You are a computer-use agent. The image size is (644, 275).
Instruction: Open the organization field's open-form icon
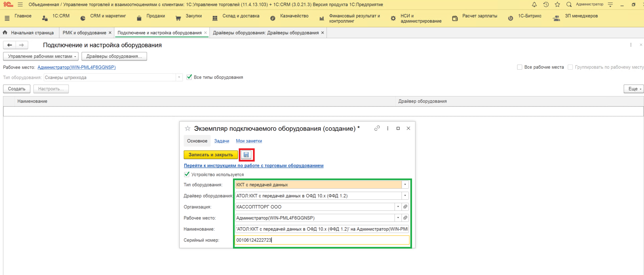click(405, 207)
